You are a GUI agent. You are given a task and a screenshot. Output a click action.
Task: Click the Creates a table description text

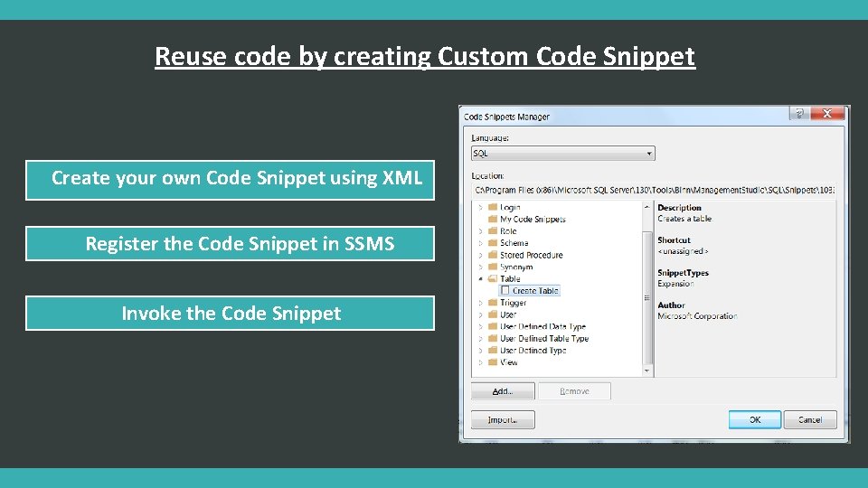click(684, 219)
